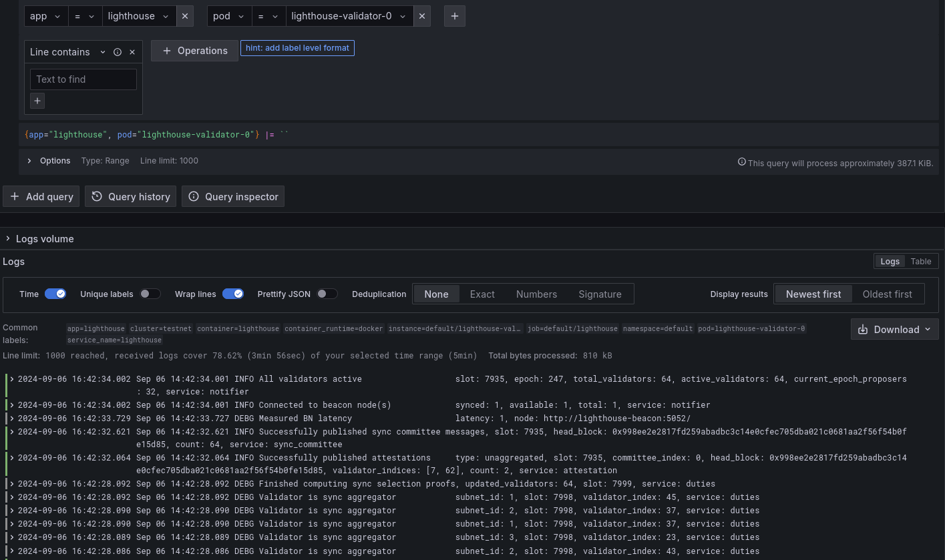Click the service_name=lighthouse common label
Screen dimensions: 945x560
pyautogui.click(x=115, y=340)
